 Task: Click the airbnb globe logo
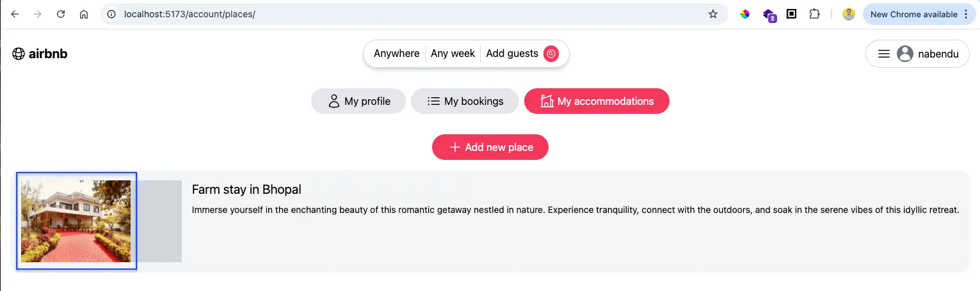19,54
